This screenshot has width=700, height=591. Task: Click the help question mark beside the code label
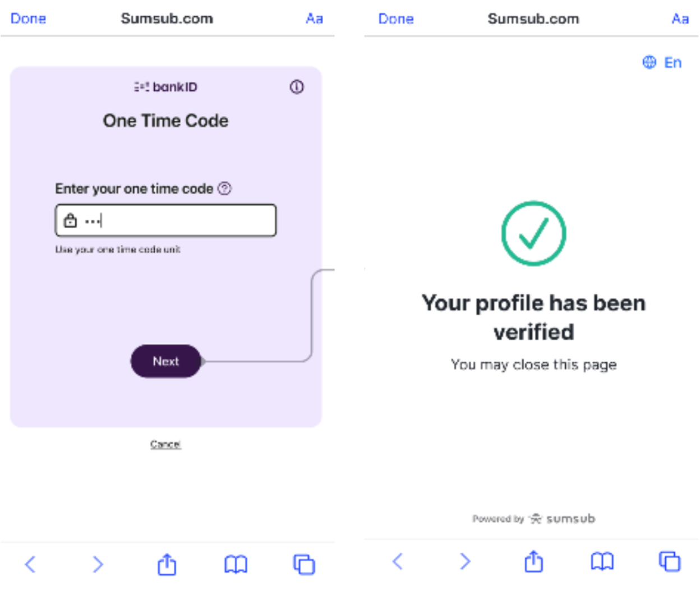(224, 188)
